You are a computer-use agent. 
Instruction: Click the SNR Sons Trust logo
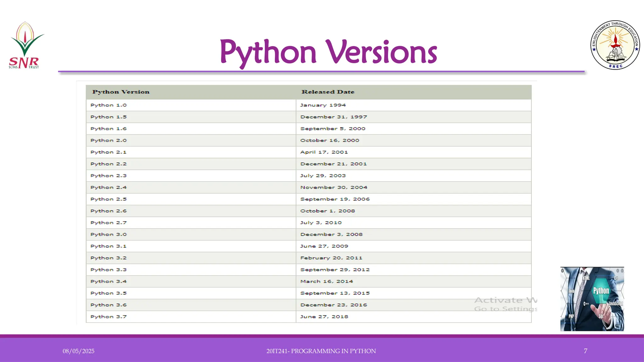pos(26,45)
